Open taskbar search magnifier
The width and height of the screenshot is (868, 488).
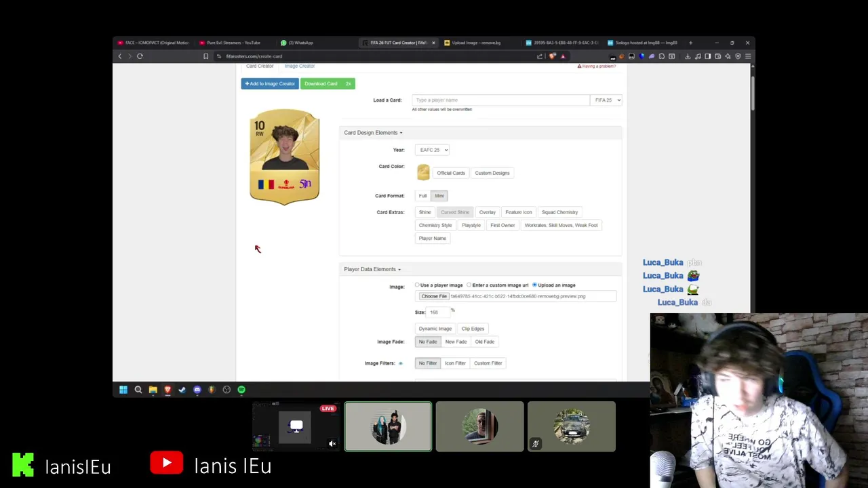point(138,390)
